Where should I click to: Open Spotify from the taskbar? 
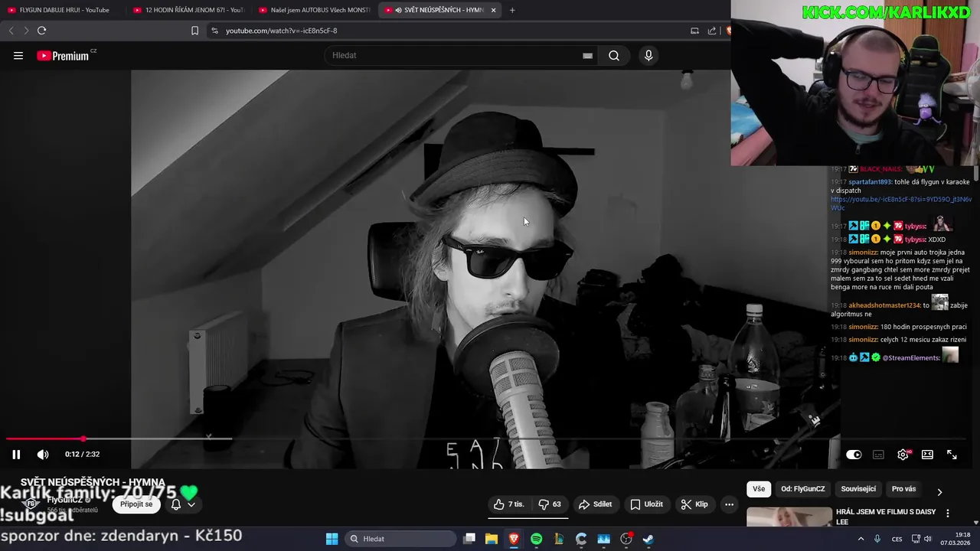click(536, 539)
